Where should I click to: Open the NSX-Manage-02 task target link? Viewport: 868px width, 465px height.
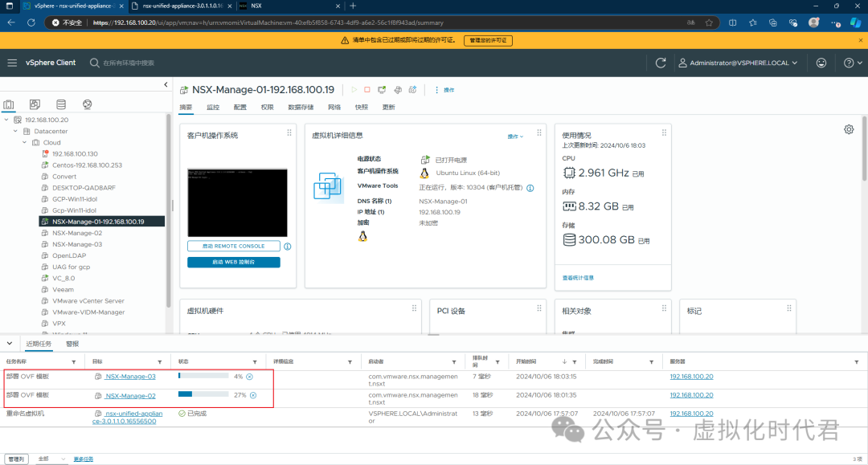point(131,396)
